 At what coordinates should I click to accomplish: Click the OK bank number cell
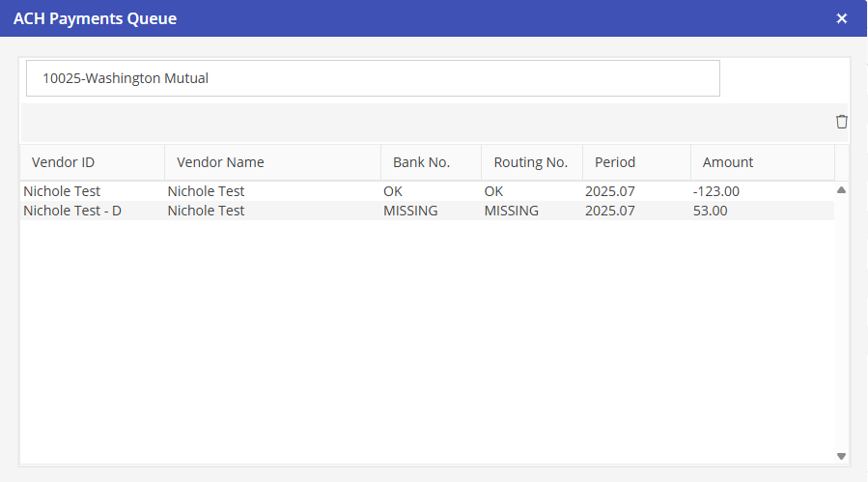[393, 191]
